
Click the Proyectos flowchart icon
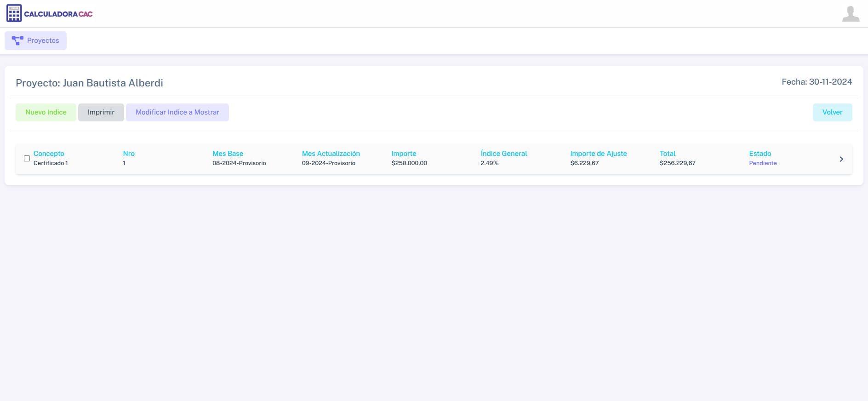point(17,40)
